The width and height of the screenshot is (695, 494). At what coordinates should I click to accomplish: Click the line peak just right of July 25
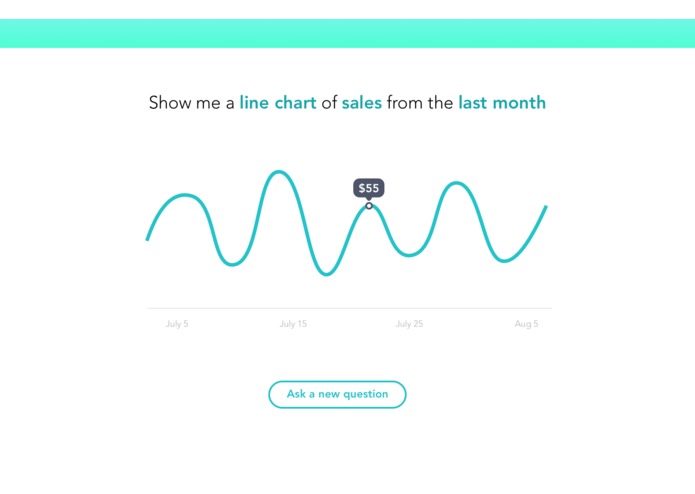tap(457, 183)
